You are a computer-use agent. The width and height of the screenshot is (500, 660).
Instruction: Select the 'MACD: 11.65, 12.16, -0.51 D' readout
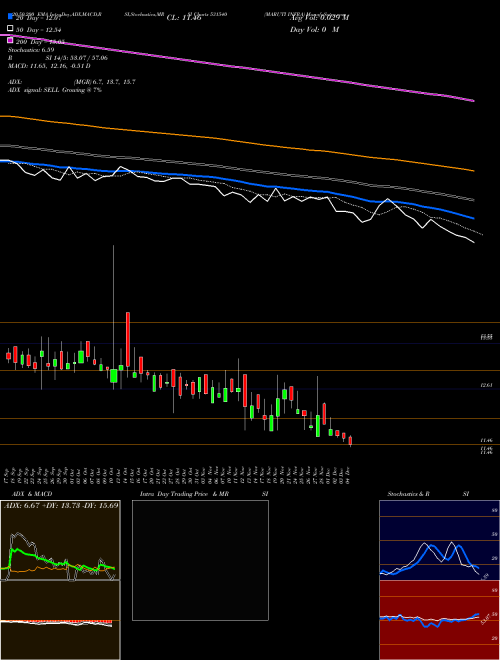click(x=49, y=66)
